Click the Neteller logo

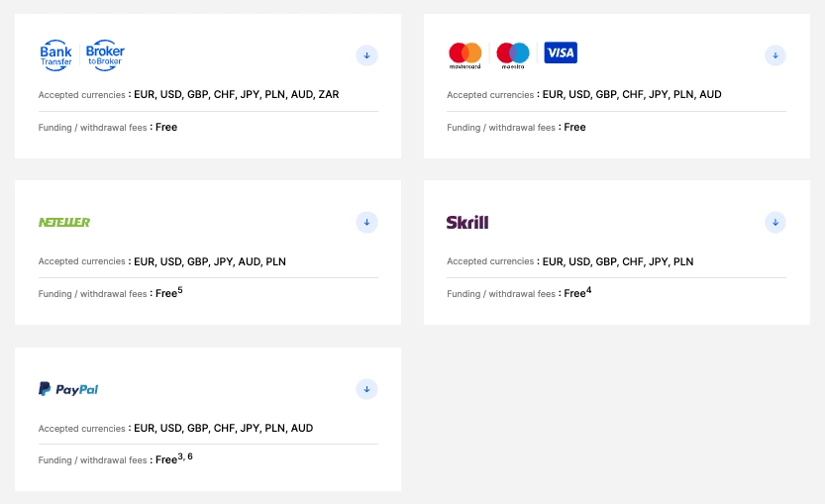coord(64,222)
